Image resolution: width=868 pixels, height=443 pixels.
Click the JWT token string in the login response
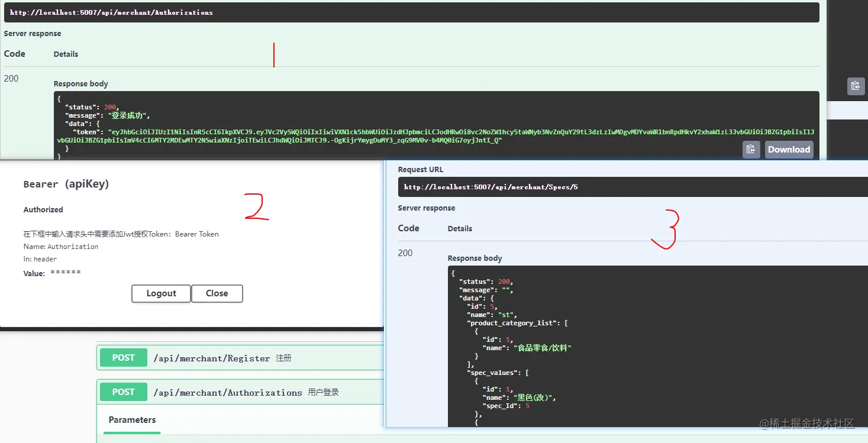point(435,136)
